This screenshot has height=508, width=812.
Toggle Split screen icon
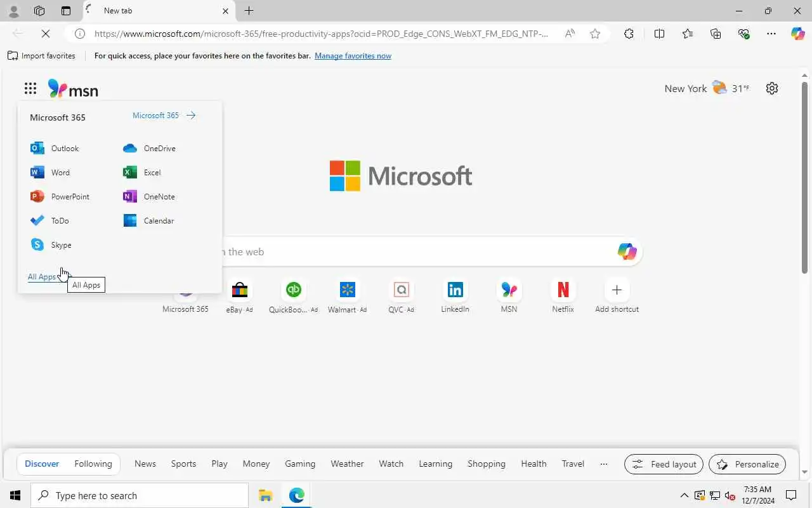[659, 34]
